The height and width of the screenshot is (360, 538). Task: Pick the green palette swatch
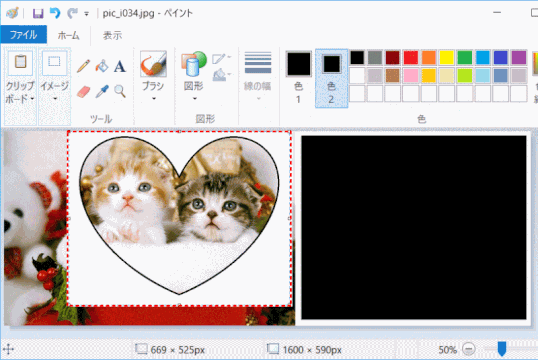pos(465,57)
